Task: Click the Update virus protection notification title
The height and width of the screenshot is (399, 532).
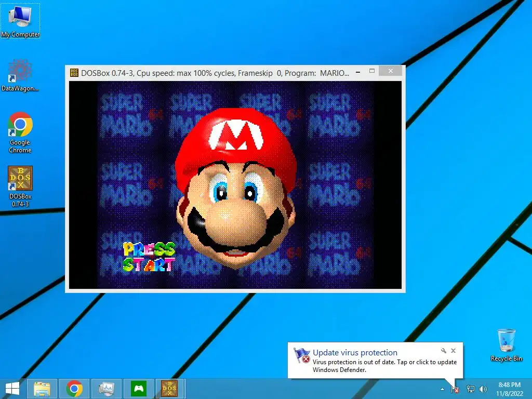Action: pyautogui.click(x=355, y=353)
